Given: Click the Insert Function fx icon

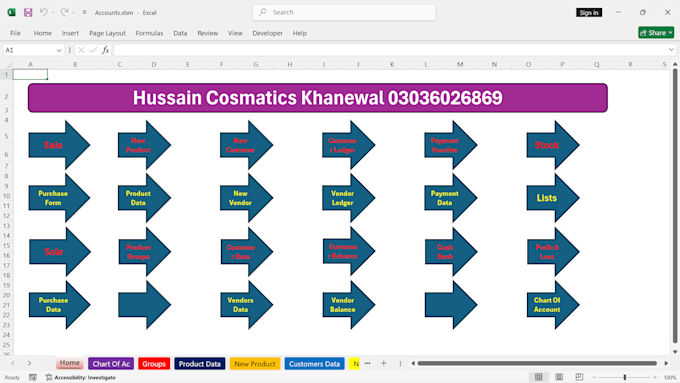Looking at the screenshot, I should pos(105,50).
